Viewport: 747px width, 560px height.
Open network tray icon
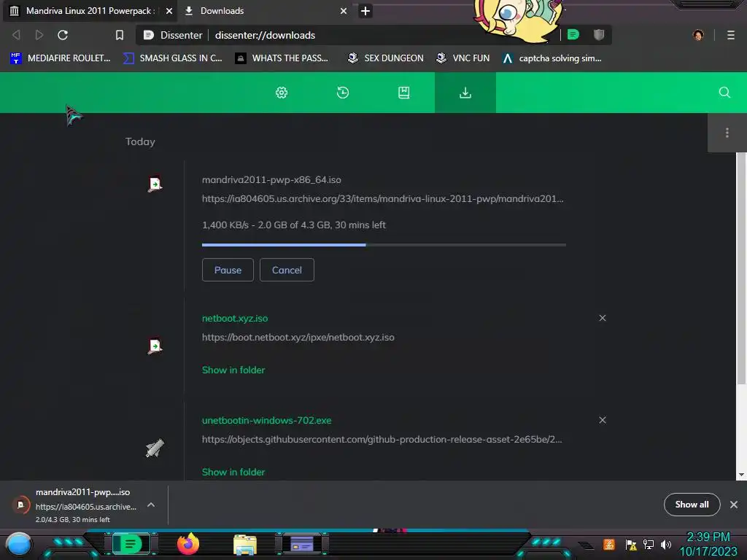pos(649,545)
